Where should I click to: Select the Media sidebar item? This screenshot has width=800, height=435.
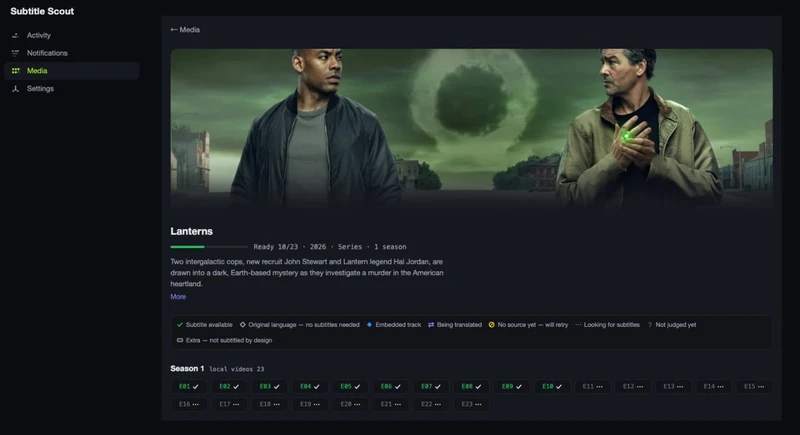pyautogui.click(x=71, y=71)
